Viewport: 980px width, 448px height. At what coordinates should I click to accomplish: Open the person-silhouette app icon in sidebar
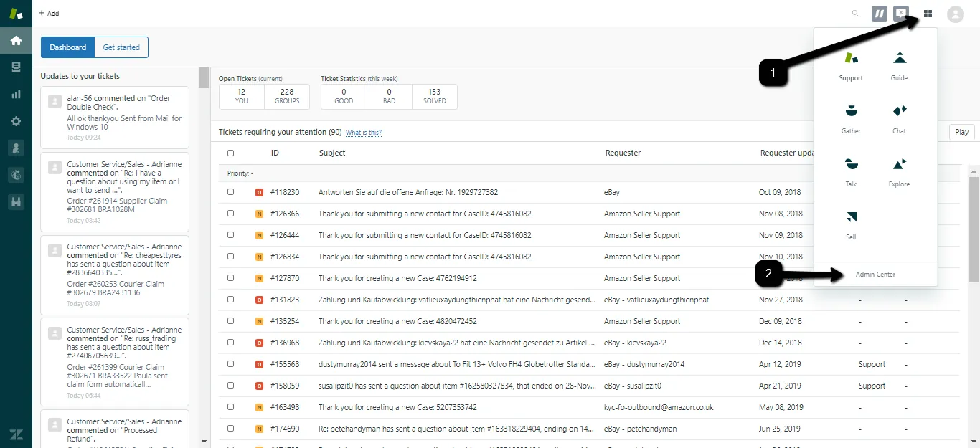tap(16, 148)
